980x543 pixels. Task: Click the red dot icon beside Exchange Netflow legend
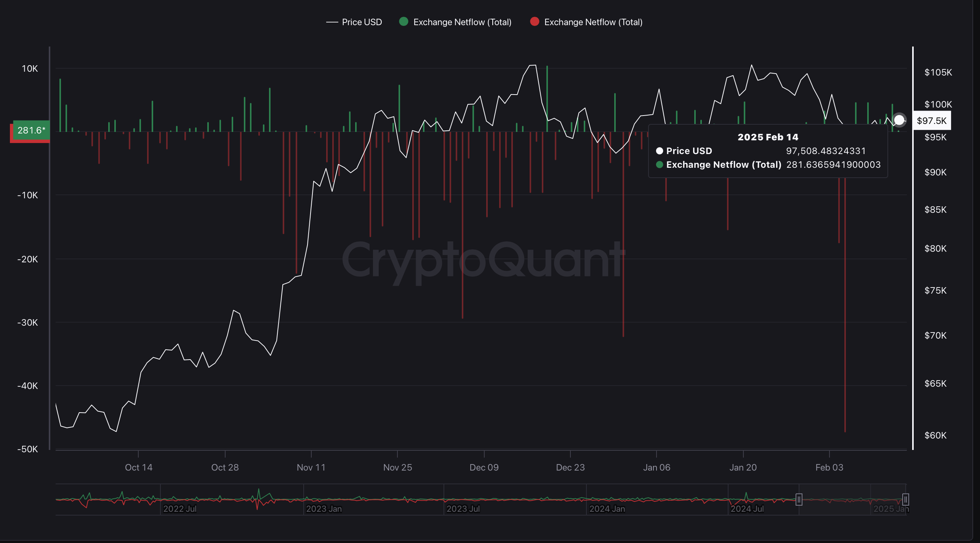pyautogui.click(x=535, y=22)
